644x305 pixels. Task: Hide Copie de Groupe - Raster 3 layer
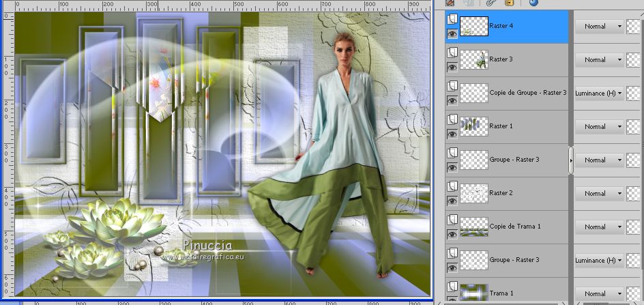[452, 100]
